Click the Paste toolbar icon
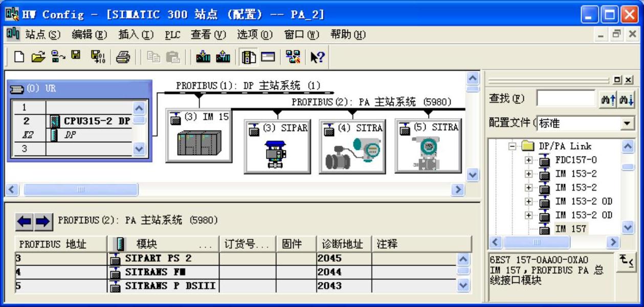Viewport: 644px width, 307px height. point(173,57)
